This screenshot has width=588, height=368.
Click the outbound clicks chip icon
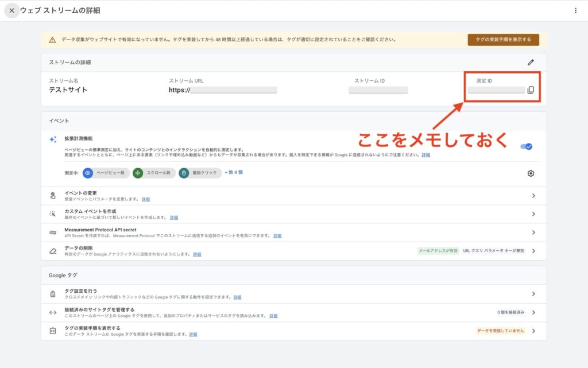pos(184,173)
